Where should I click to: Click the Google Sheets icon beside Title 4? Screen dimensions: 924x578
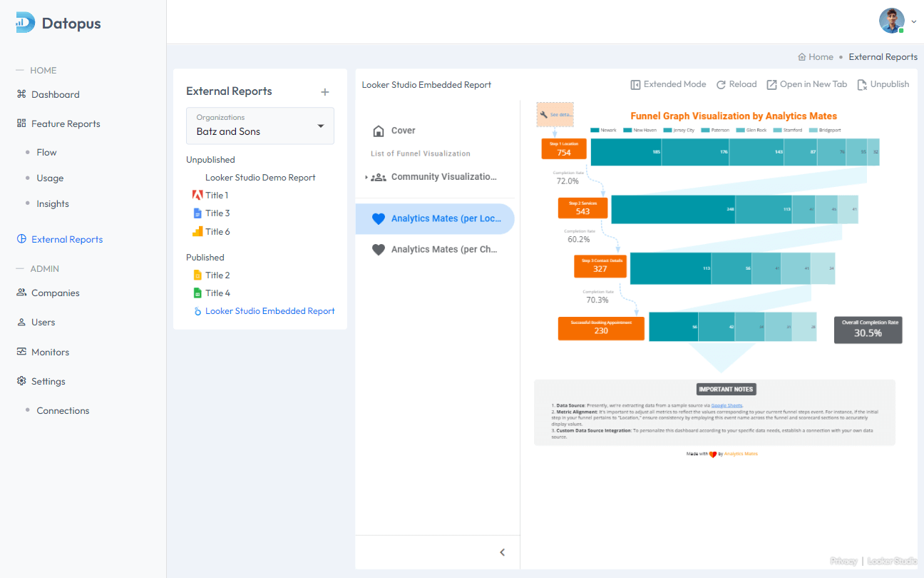coord(197,293)
